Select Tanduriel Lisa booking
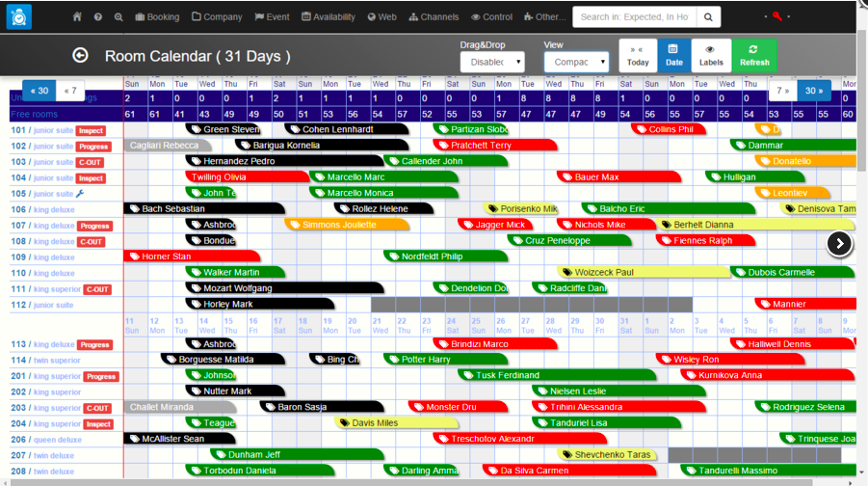 pos(606,422)
